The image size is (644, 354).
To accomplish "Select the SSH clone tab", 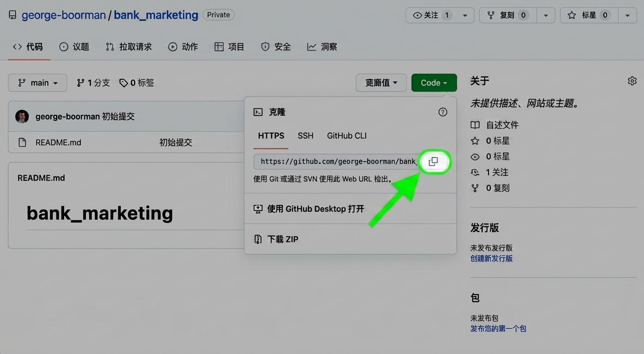I will (x=305, y=136).
